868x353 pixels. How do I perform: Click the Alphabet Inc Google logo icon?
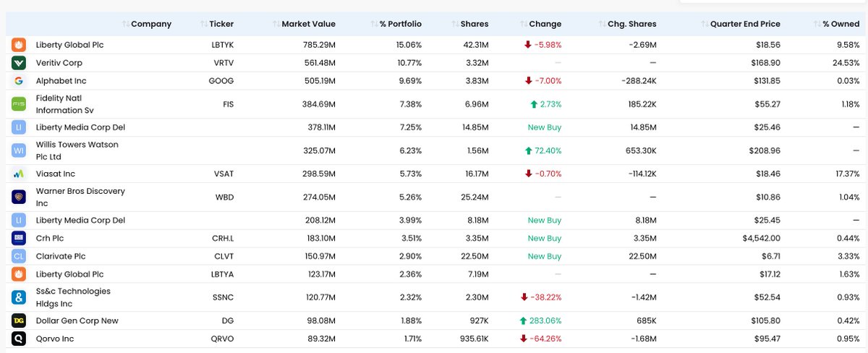19,81
